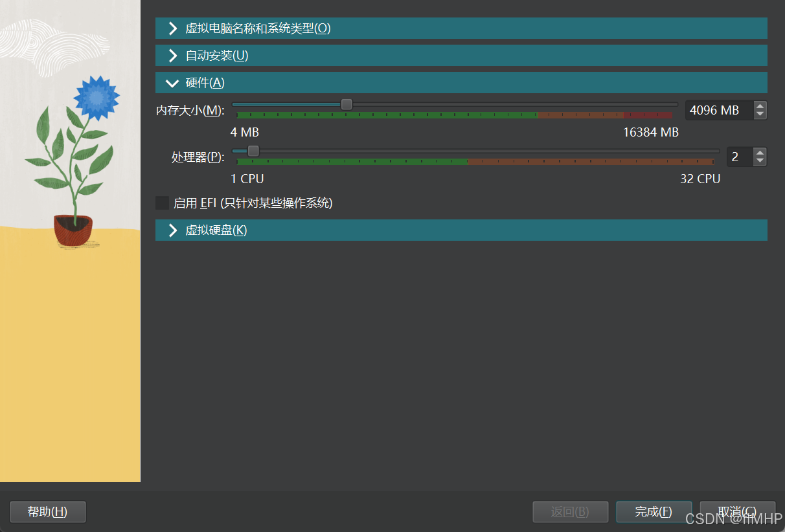Increase processor count with up arrow
785x532 pixels.
click(760, 153)
